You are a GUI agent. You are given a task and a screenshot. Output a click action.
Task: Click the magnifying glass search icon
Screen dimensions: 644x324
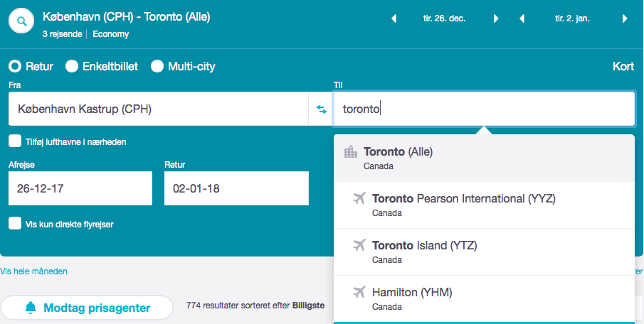22,21
